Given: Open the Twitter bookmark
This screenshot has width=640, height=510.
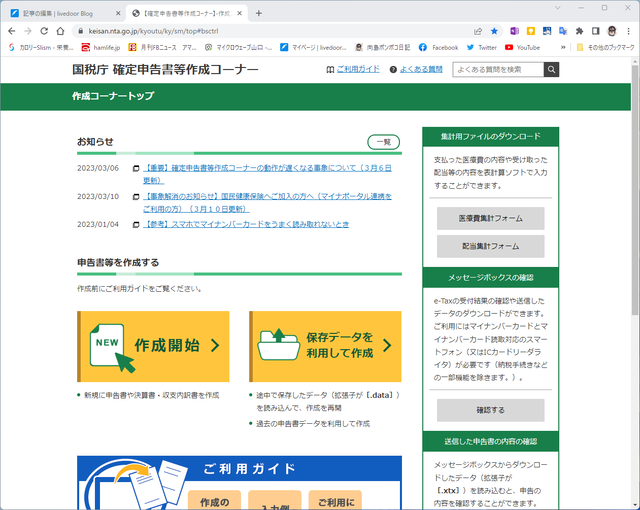Looking at the screenshot, I should [x=482, y=48].
